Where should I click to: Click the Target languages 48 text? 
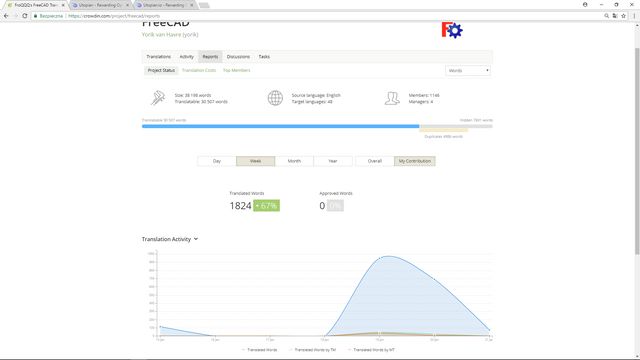pyautogui.click(x=312, y=102)
